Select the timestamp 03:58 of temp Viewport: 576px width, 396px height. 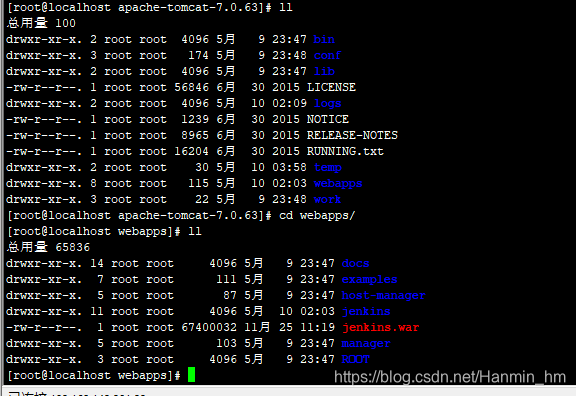(289, 168)
